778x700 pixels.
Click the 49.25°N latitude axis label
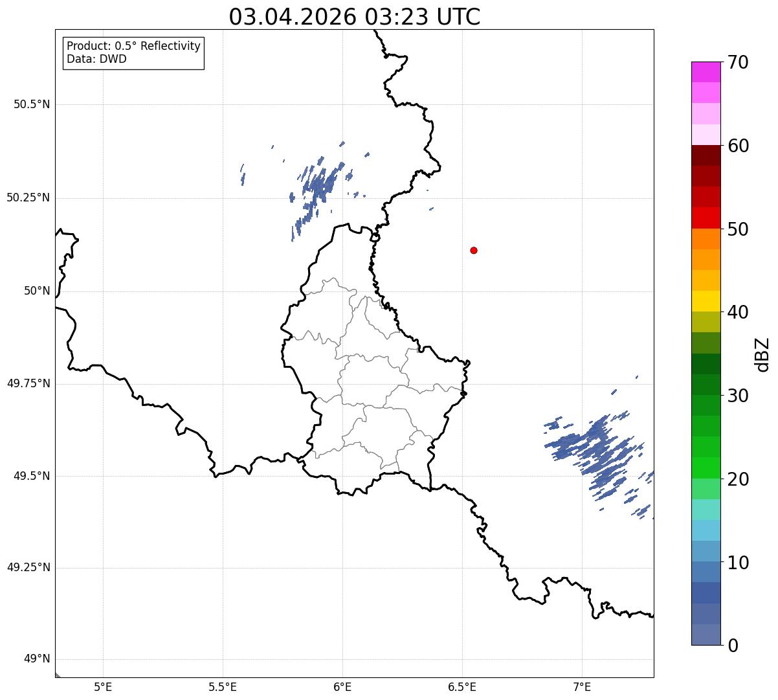point(28,567)
